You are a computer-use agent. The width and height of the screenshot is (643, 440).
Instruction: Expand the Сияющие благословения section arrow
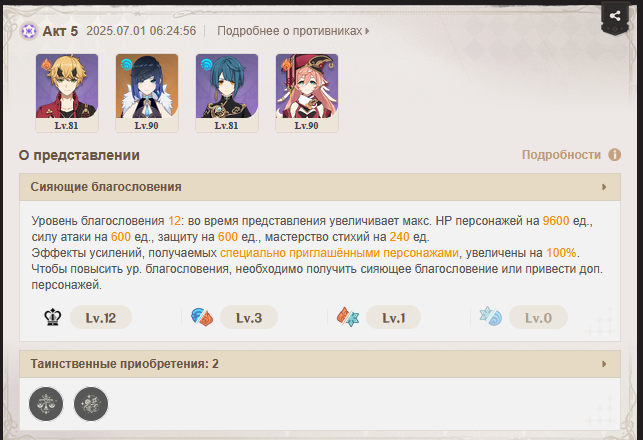click(x=604, y=187)
